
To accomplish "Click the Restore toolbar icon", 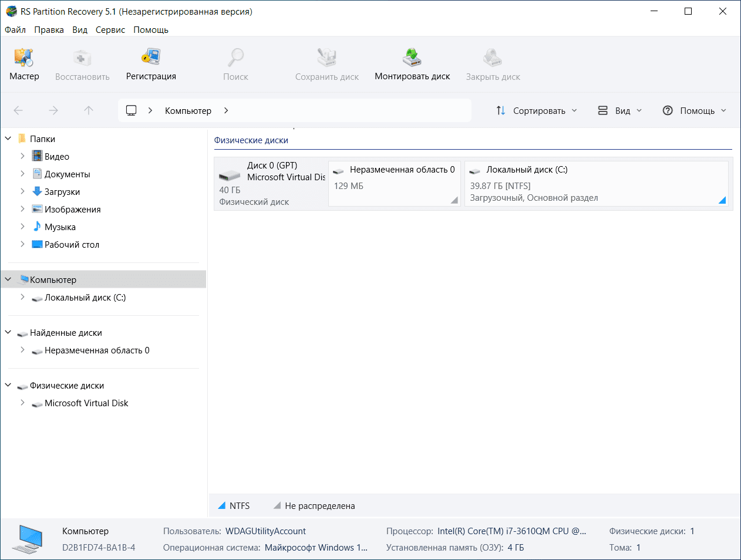I will pos(82,58).
